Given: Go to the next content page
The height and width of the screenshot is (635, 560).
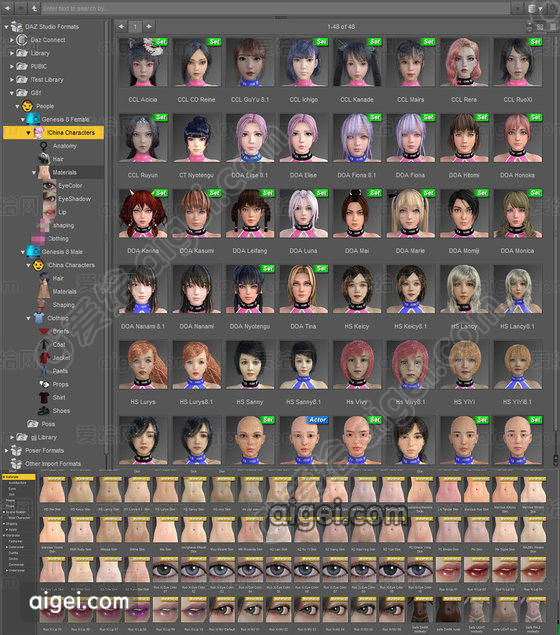Looking at the screenshot, I should point(149,27).
